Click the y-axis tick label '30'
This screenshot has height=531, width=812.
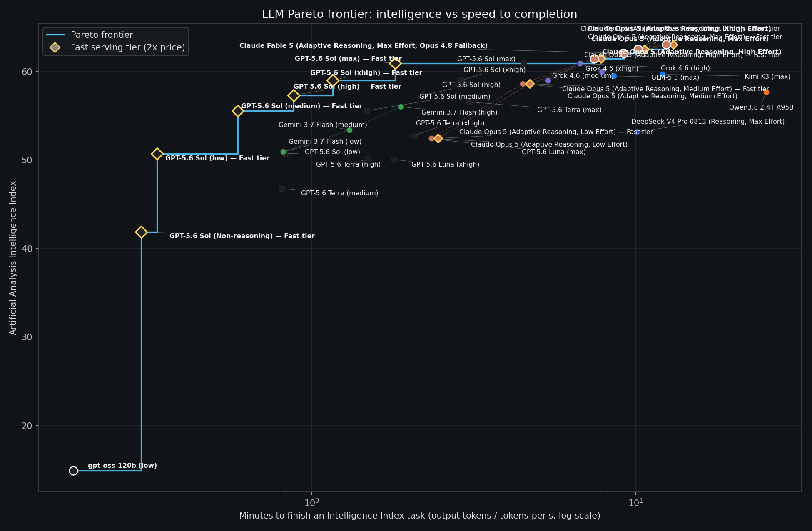27,337
